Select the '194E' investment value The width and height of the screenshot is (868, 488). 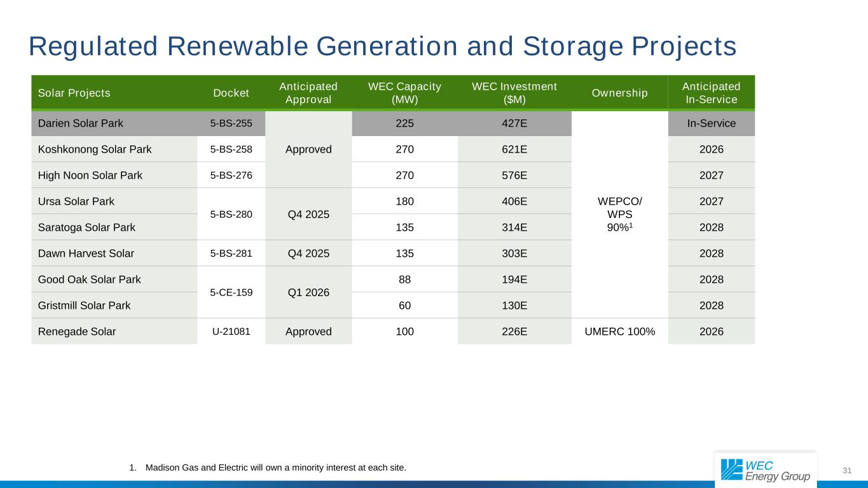(514, 280)
